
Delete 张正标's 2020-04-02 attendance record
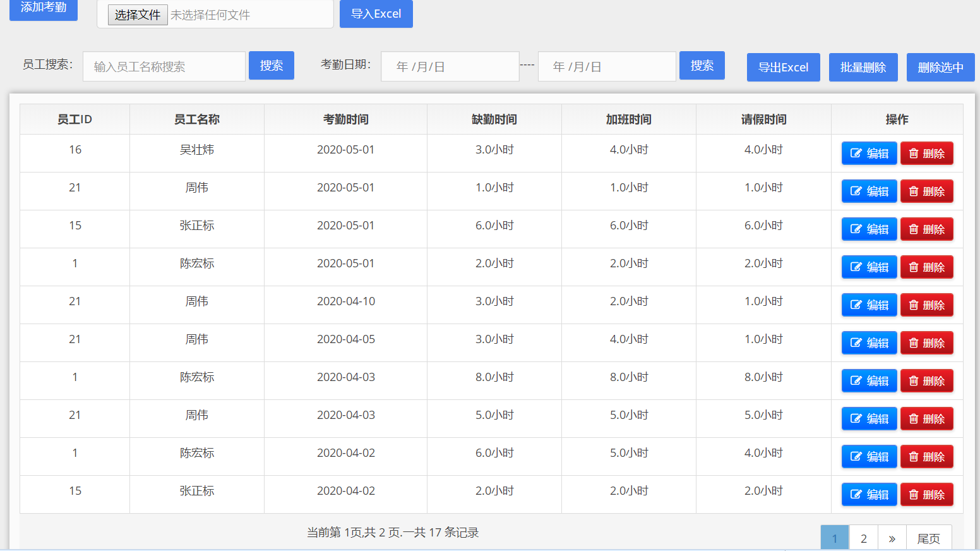click(x=926, y=494)
